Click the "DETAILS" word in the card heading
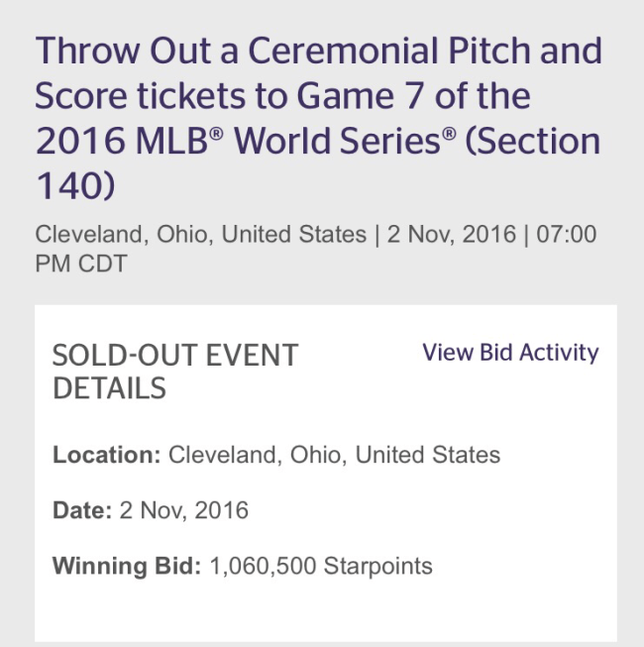 tap(109, 388)
